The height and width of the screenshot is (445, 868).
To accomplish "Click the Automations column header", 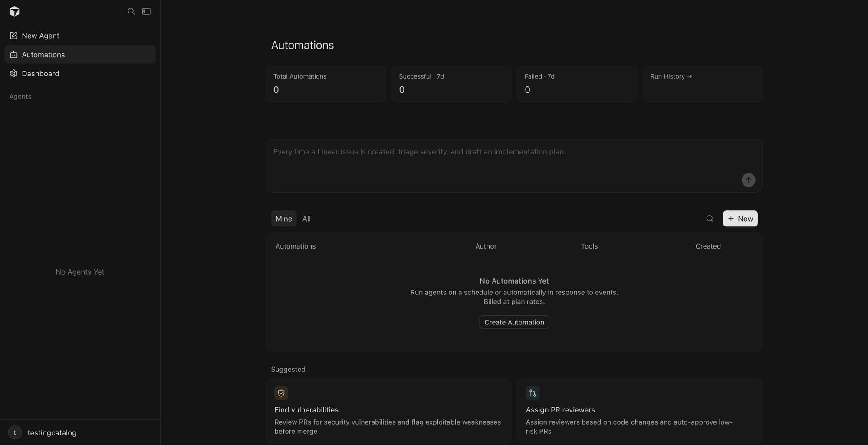I will [296, 246].
